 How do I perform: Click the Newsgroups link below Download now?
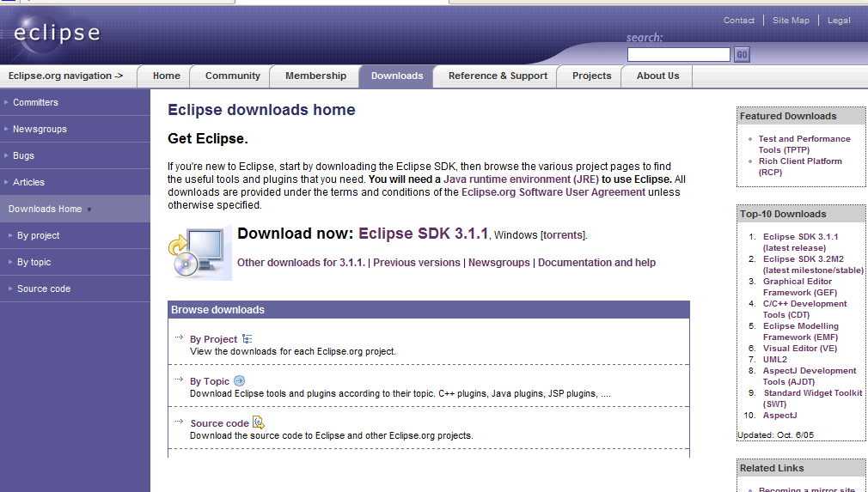point(499,263)
